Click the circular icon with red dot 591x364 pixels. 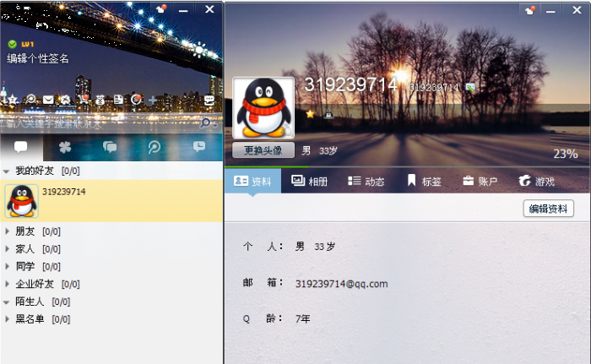136,99
